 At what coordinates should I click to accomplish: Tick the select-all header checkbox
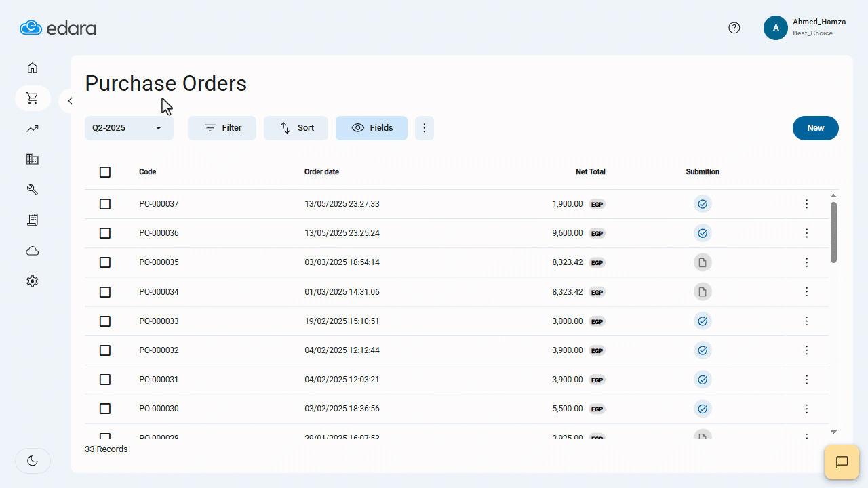pyautogui.click(x=105, y=172)
